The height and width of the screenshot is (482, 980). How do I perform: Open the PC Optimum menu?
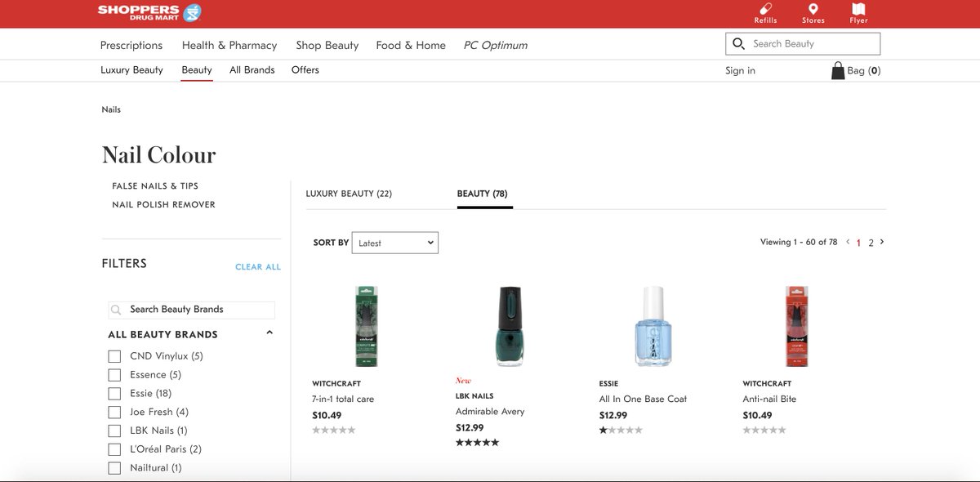coord(496,45)
